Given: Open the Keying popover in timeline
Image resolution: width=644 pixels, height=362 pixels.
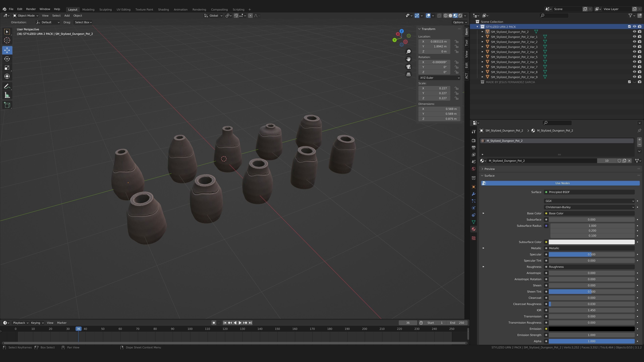Looking at the screenshot, I should (x=37, y=323).
